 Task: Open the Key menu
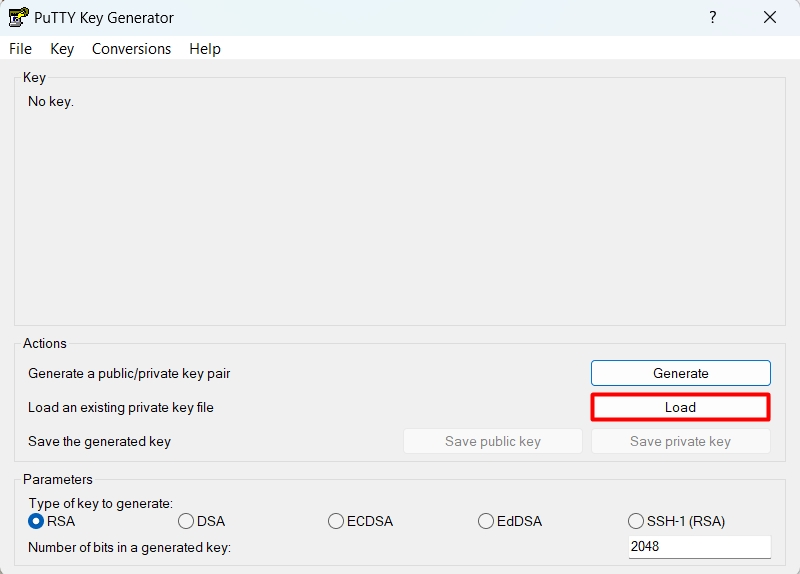click(62, 49)
